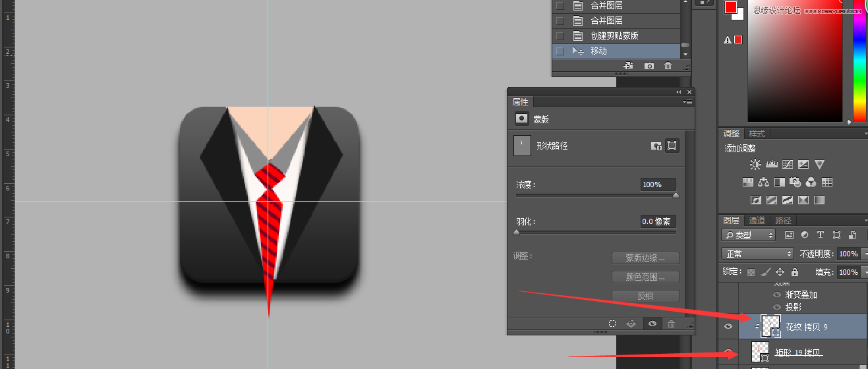Filter layers by pixel layers icon
Screen dimensions: 868x369
(x=789, y=235)
